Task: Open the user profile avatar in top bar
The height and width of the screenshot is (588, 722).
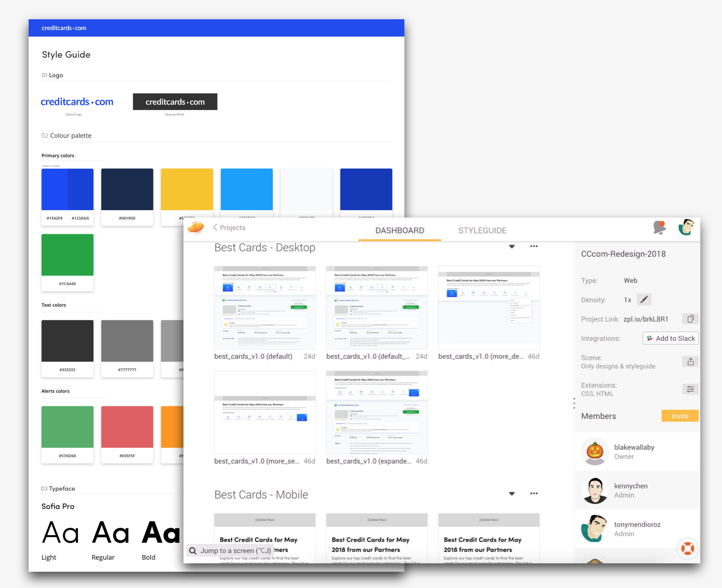Action: [686, 227]
